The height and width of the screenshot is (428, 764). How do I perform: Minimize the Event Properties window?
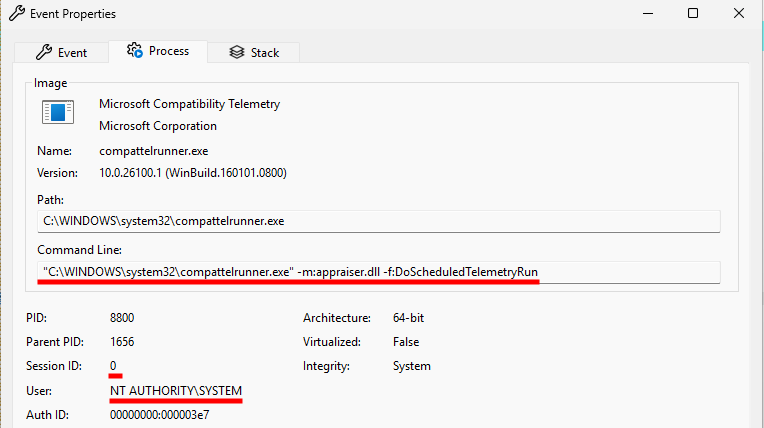648,13
